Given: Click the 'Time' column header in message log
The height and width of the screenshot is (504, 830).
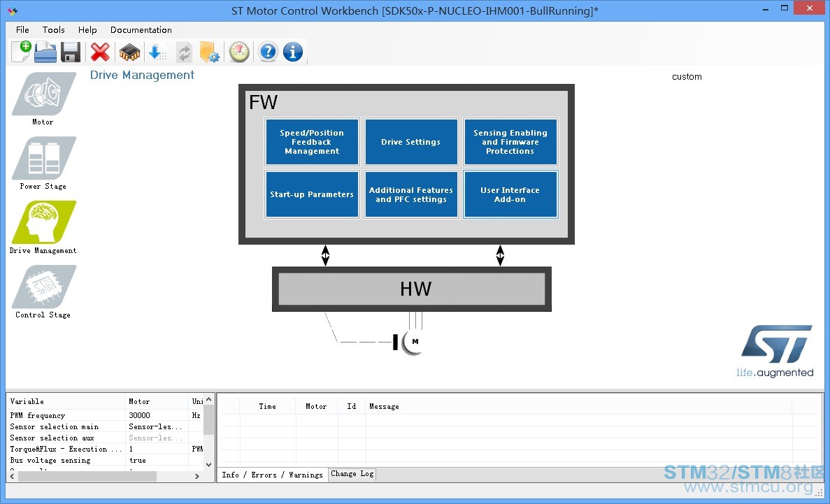Looking at the screenshot, I should [267, 406].
